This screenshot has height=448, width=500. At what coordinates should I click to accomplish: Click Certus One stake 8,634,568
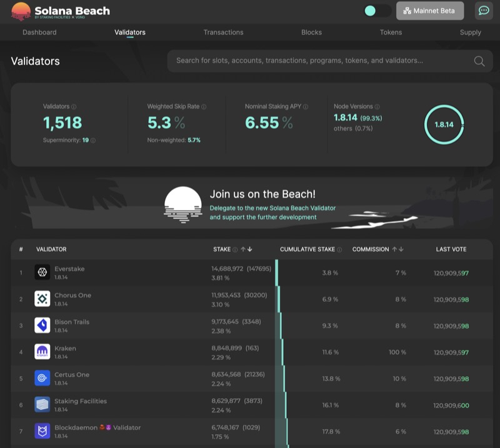(x=226, y=374)
